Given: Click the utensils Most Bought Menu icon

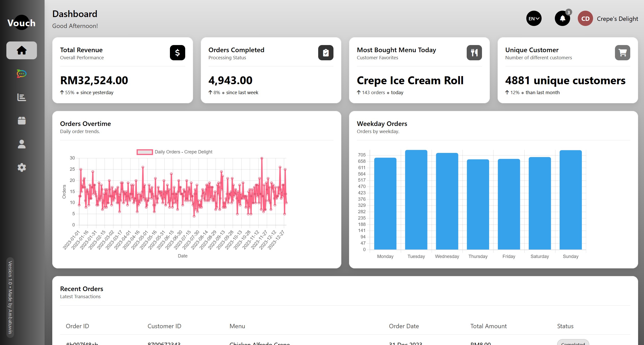Looking at the screenshot, I should pyautogui.click(x=474, y=53).
